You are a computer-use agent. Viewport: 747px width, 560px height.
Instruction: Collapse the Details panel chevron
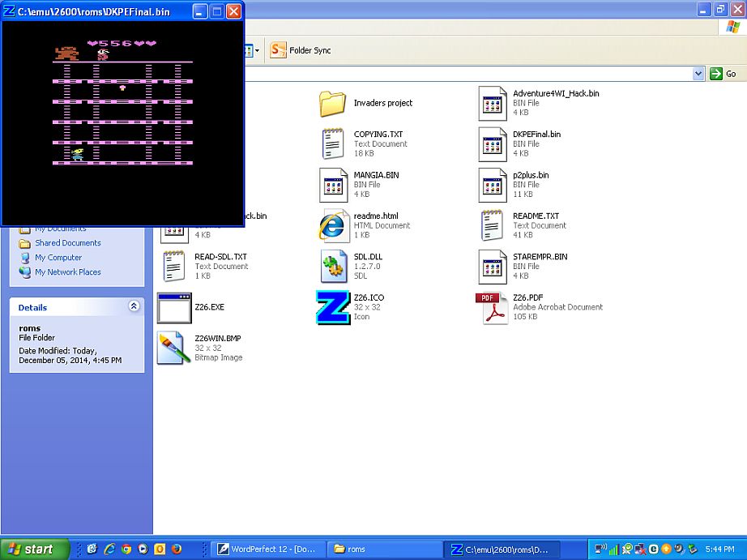(x=134, y=306)
